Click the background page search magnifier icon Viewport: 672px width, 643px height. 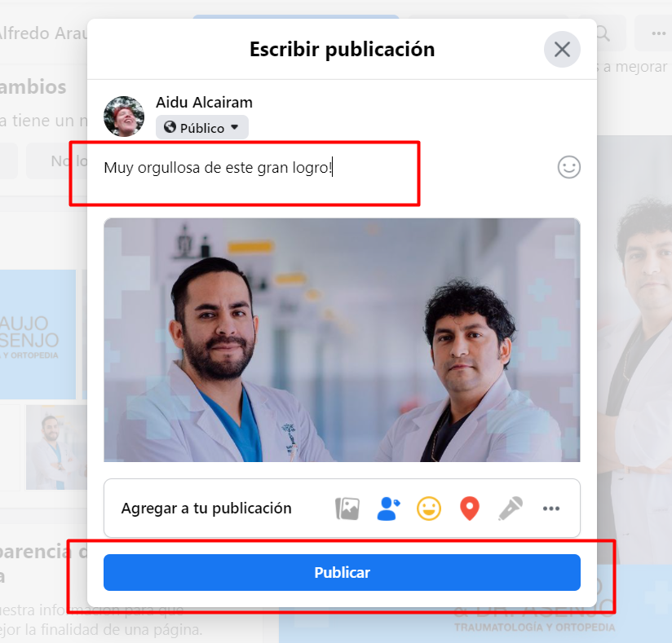pos(603,33)
